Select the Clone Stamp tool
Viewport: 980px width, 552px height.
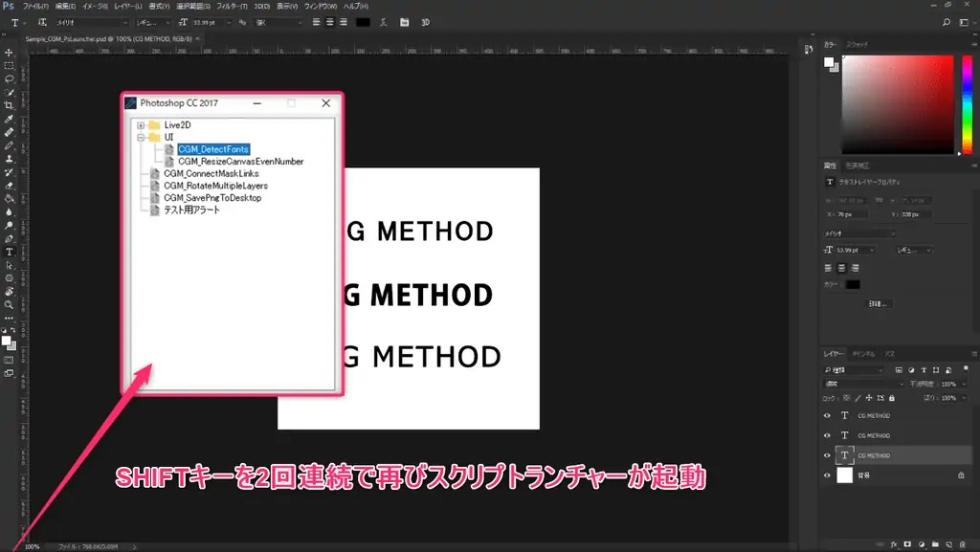pos(9,159)
